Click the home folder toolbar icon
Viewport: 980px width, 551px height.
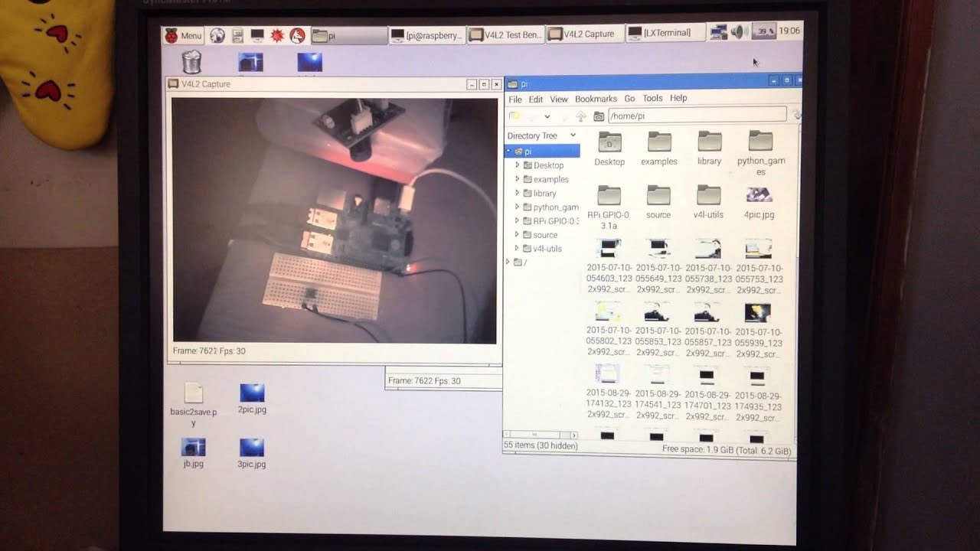tap(599, 116)
